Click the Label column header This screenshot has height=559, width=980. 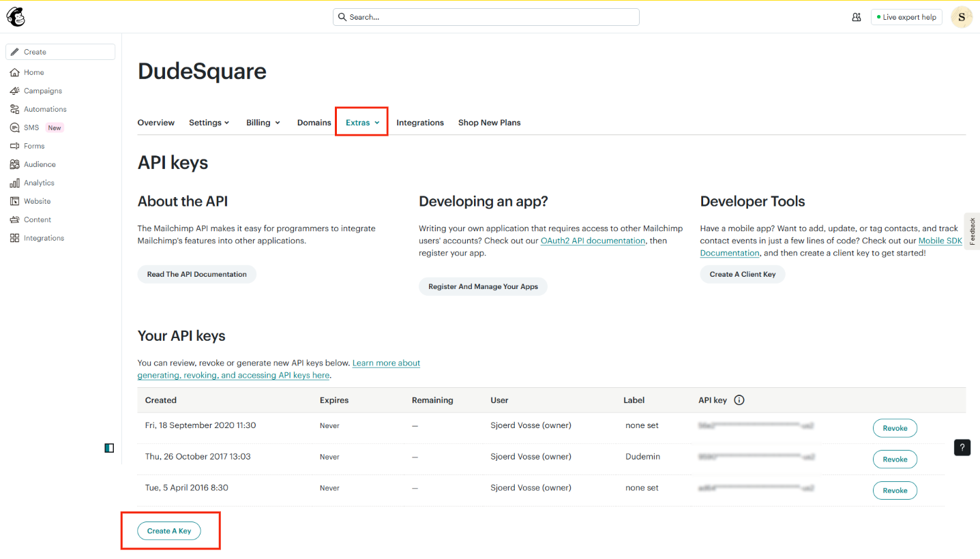click(x=634, y=400)
